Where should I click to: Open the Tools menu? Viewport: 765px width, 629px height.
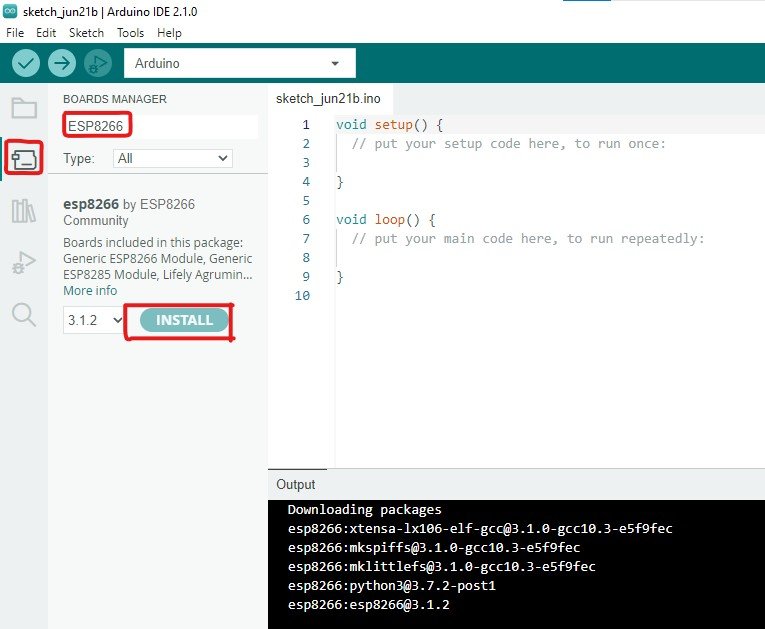[x=130, y=33]
